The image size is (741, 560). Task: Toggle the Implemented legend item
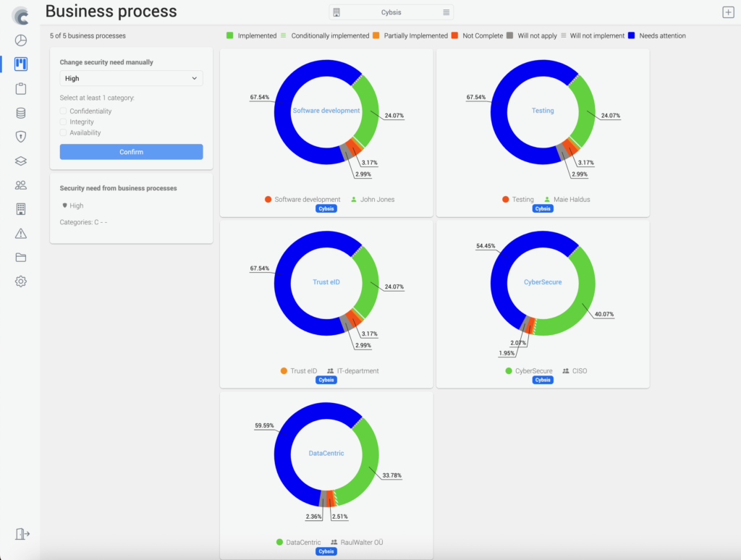(252, 35)
